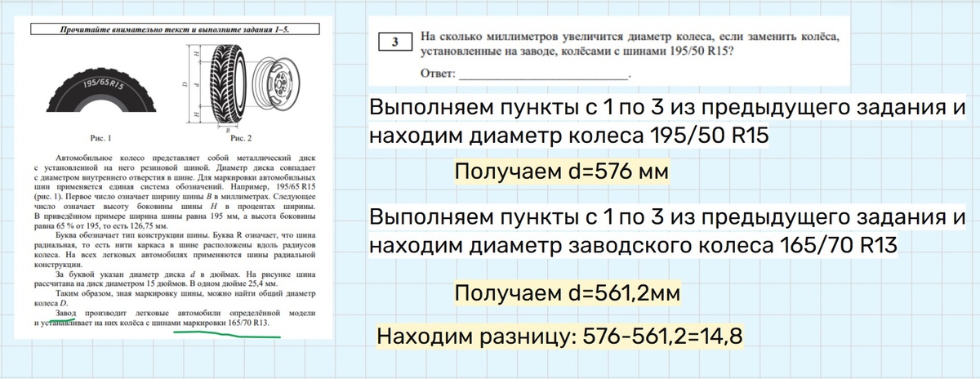Click the label 'Ответ:'

pos(439,73)
